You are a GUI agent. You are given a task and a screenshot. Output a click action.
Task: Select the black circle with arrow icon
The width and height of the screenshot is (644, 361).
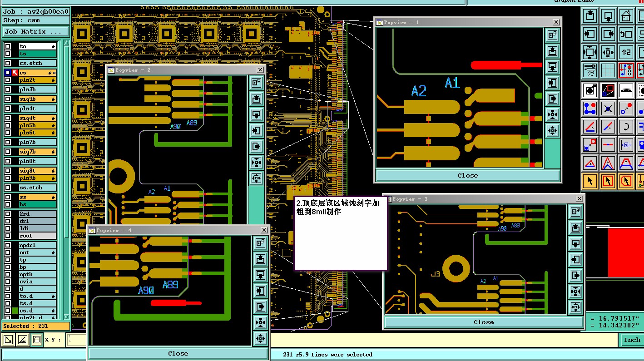coord(590,90)
